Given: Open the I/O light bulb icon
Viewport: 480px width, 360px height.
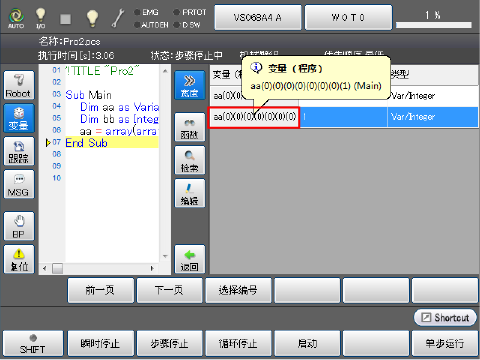Looking at the screenshot, I should click(40, 18).
